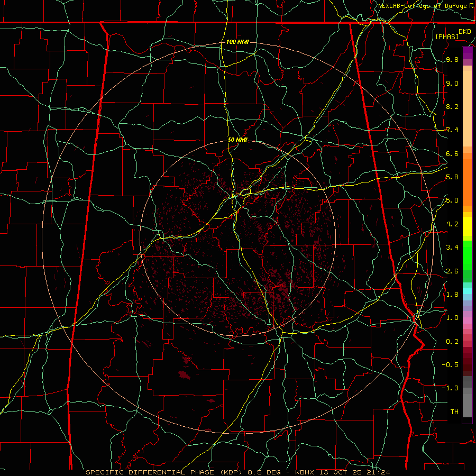Click the TH threshold label

click(454, 411)
